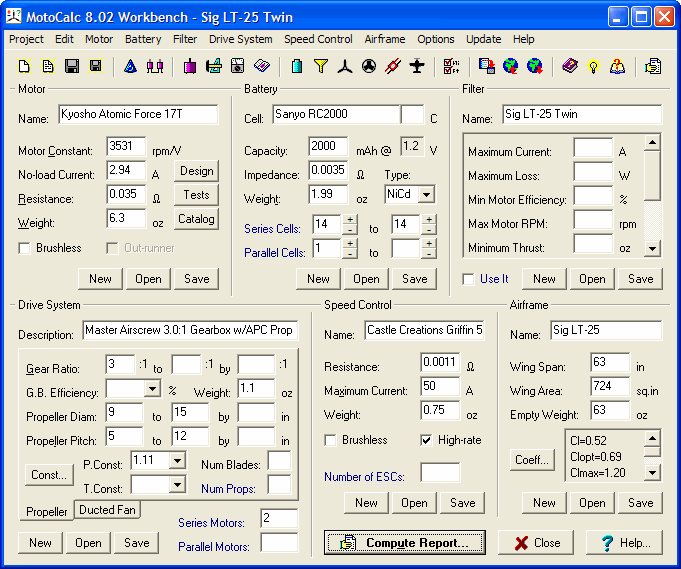Click the three-blade propeller icon
681x569 pixels.
tap(345, 66)
